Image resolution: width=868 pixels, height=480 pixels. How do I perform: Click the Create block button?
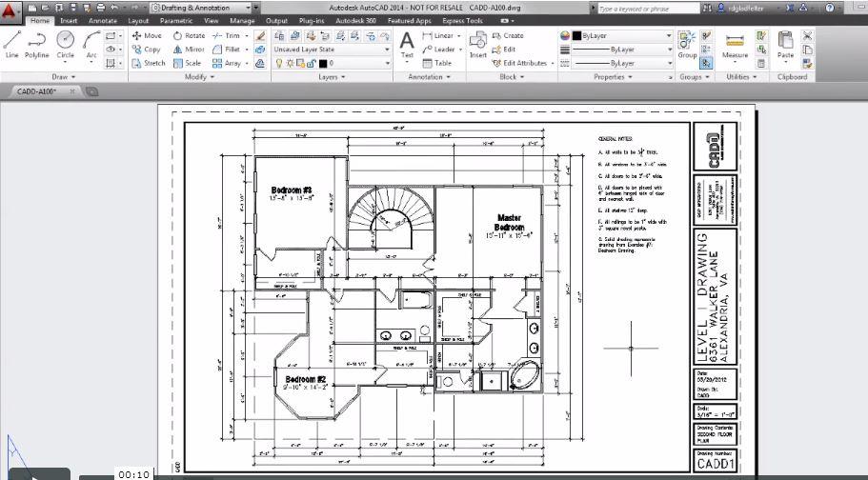(x=508, y=35)
